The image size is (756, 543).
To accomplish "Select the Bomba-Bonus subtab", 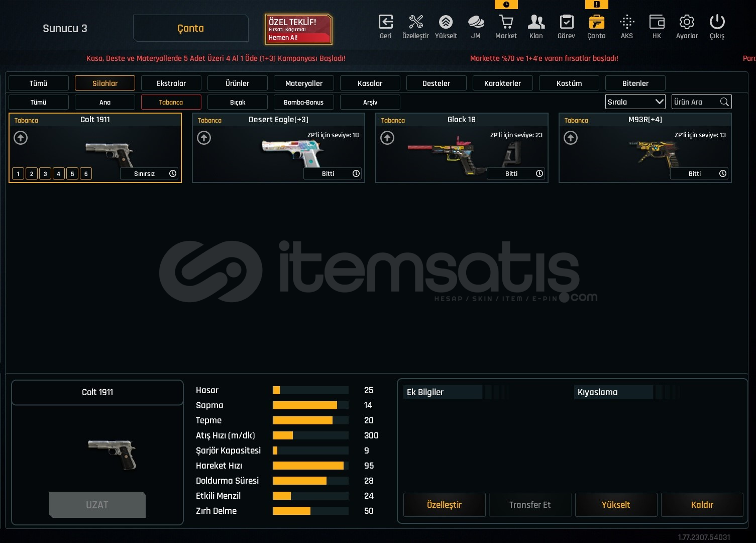I will pyautogui.click(x=304, y=102).
